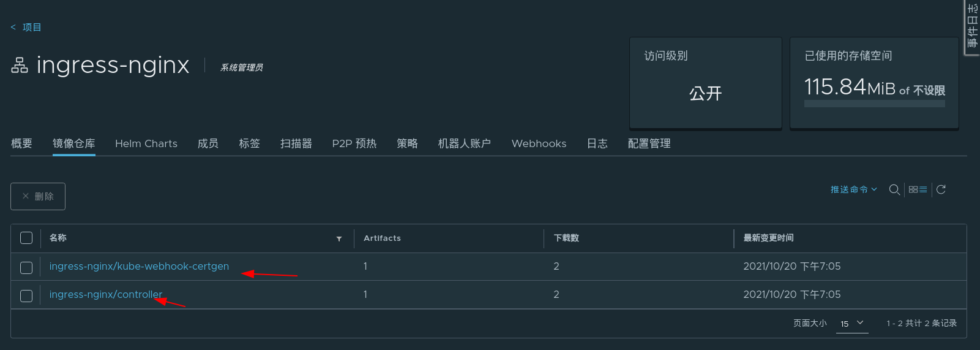Open the ingress-nginx/controller repository link
Viewport: 980px width, 350px height.
tap(105, 294)
